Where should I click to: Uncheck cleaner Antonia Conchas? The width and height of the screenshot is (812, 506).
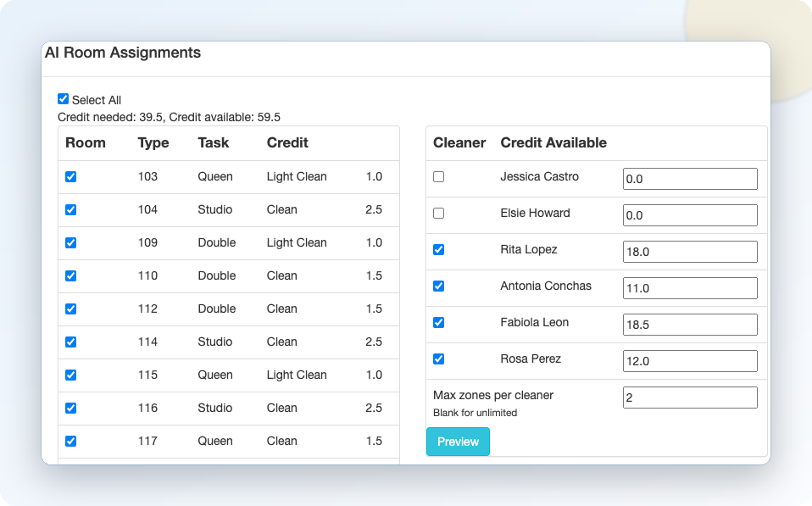coord(438,286)
